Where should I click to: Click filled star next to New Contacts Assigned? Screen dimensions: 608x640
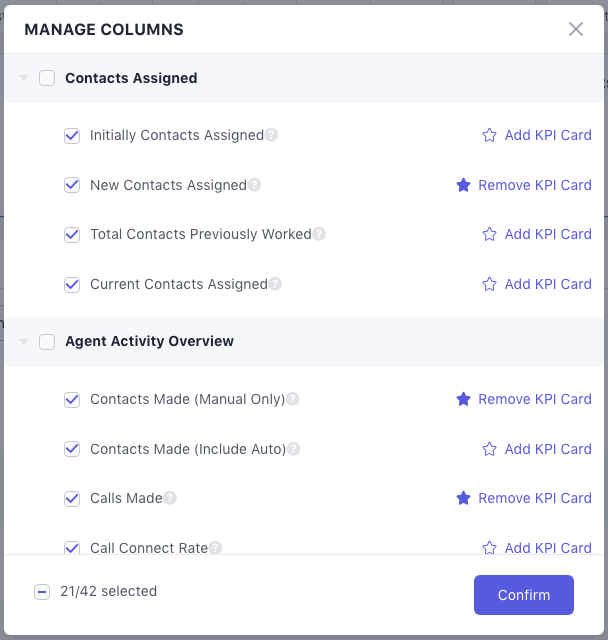(463, 185)
